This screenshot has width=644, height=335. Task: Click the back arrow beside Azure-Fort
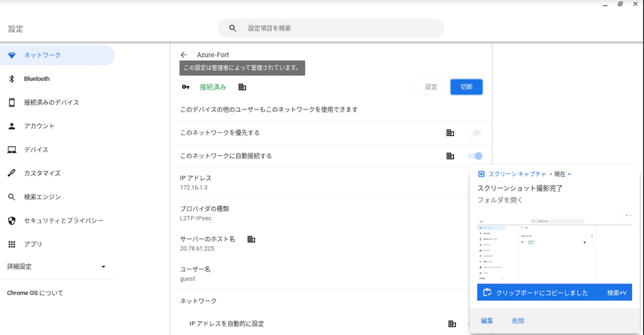coord(184,55)
